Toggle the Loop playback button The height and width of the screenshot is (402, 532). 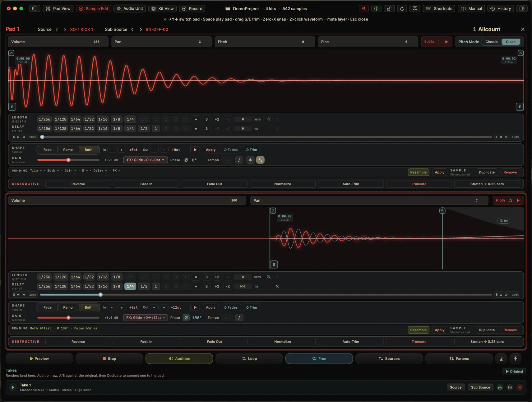(249, 358)
